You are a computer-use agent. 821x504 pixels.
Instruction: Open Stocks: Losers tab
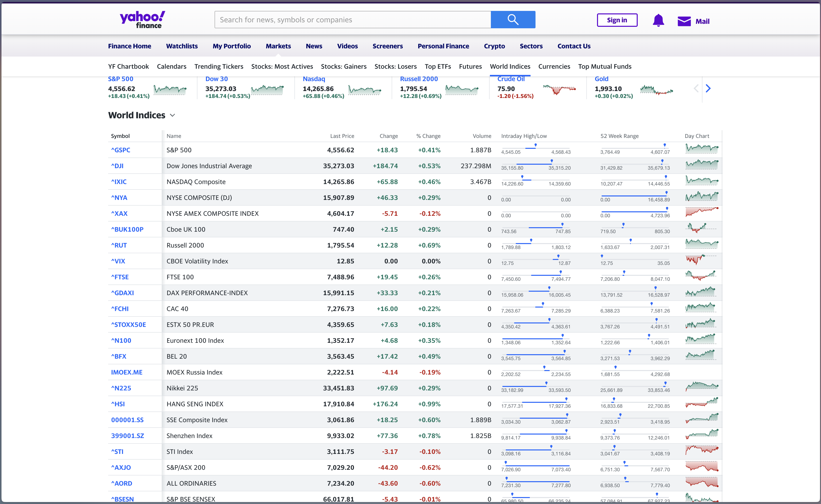pos(395,66)
